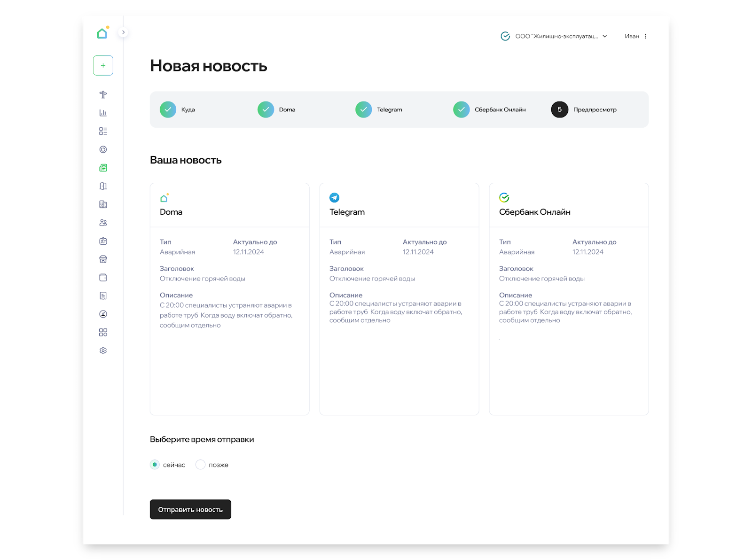Open the buildings icon in sidebar
The height and width of the screenshot is (560, 752).
click(x=103, y=204)
